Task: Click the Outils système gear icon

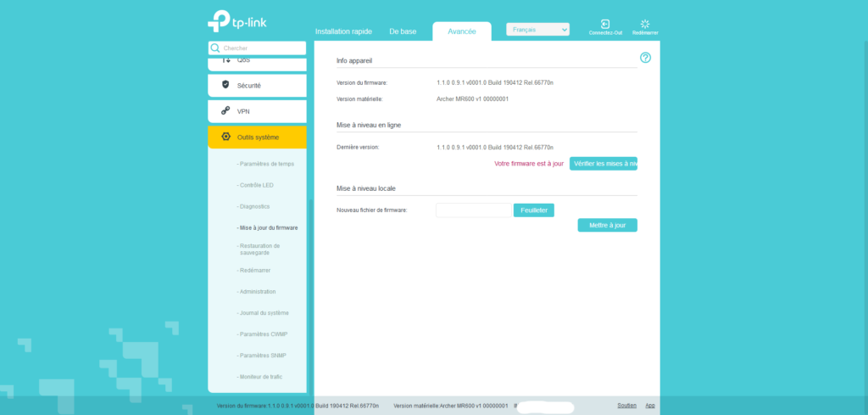Action: coord(225,137)
